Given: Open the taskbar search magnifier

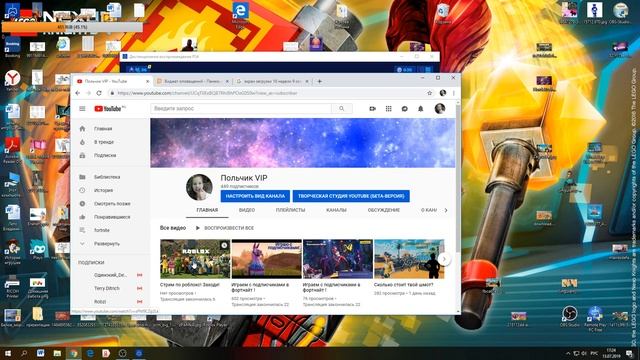Looking at the screenshot, I should point(24,353).
